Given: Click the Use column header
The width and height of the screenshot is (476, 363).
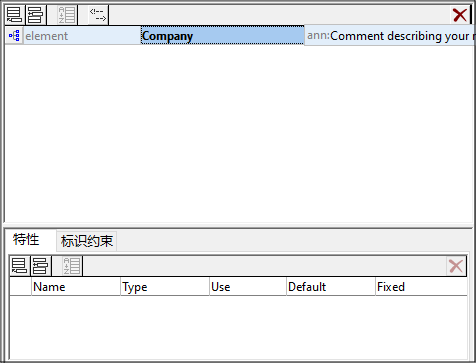Looking at the screenshot, I should (248, 287).
